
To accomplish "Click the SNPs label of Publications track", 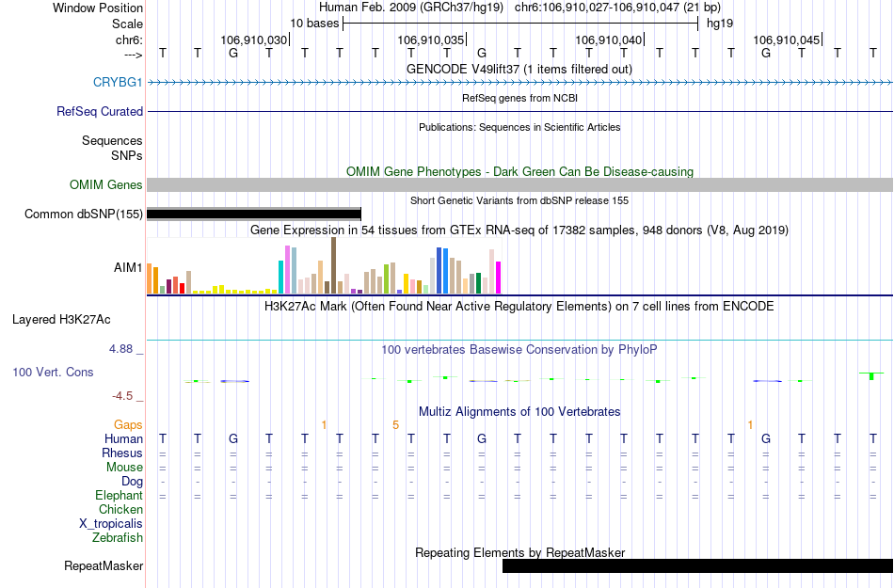I will 127,155.
